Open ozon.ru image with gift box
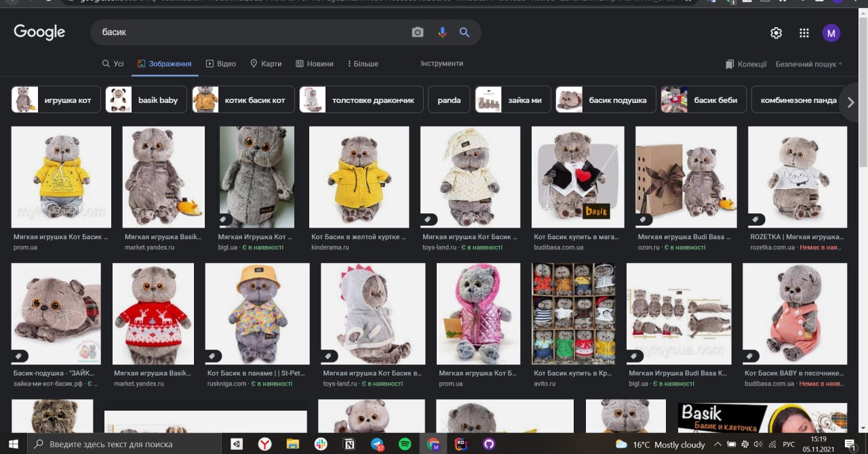The image size is (868, 454). coord(686,177)
